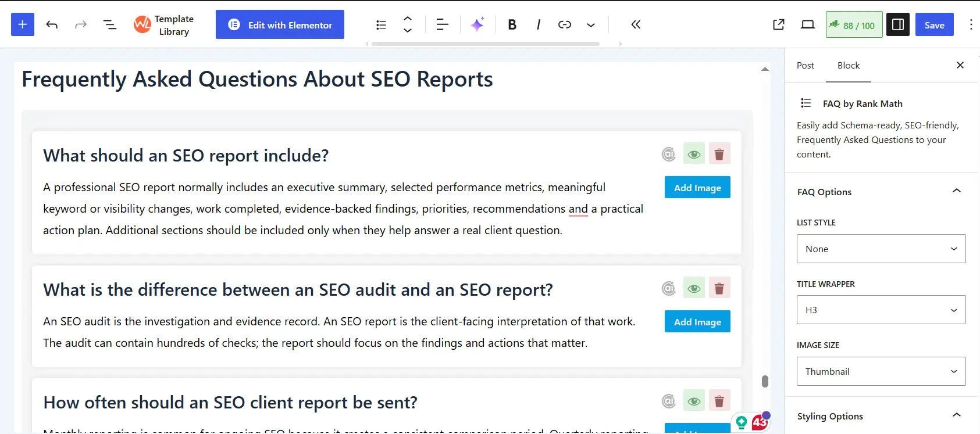
Task: Open the block inserter plus button
Action: [23, 24]
